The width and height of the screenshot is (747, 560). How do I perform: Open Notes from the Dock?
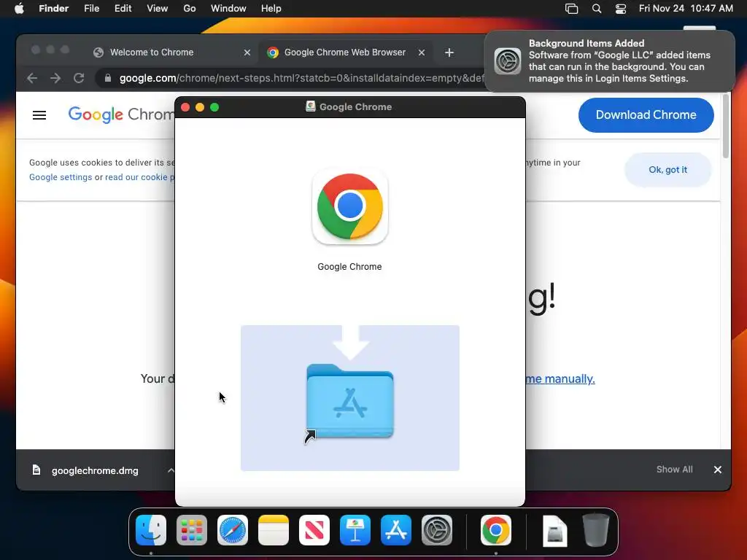point(274,530)
